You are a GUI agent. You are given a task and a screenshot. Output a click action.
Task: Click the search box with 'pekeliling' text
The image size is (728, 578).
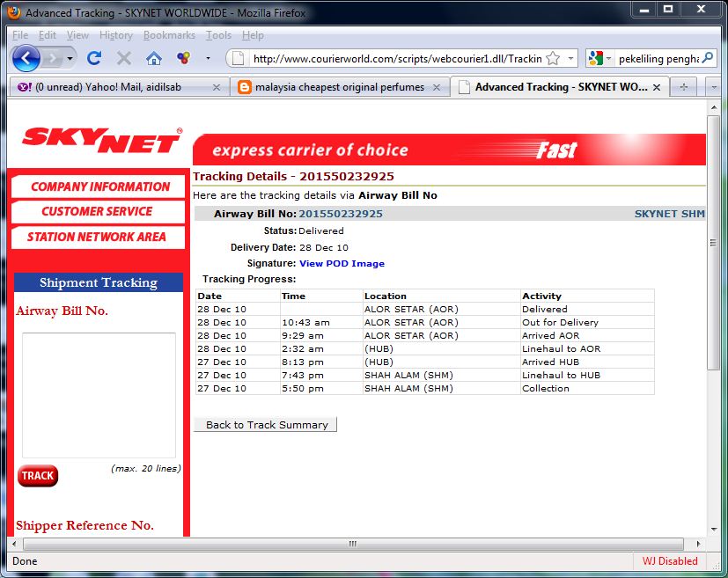[x=658, y=59]
